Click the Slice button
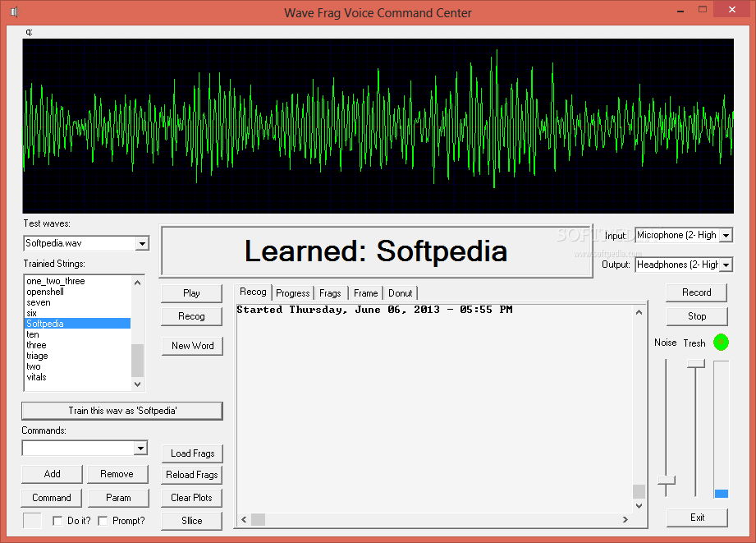 [x=192, y=521]
